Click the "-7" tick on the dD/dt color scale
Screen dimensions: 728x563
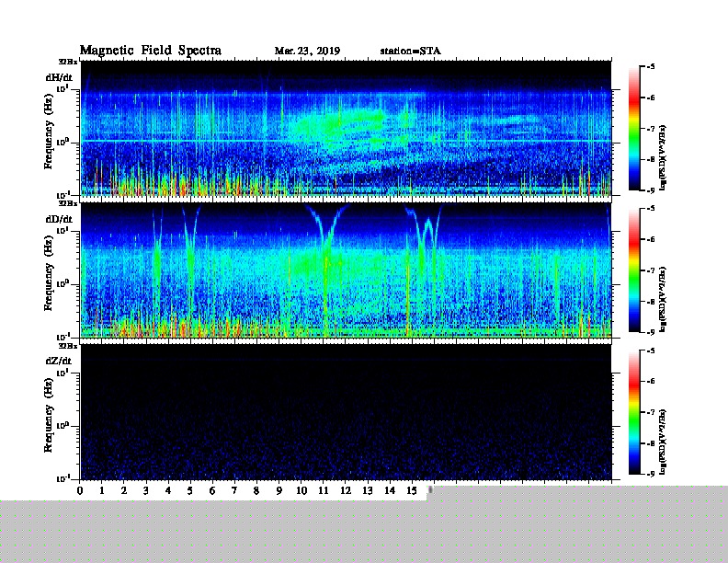point(651,270)
